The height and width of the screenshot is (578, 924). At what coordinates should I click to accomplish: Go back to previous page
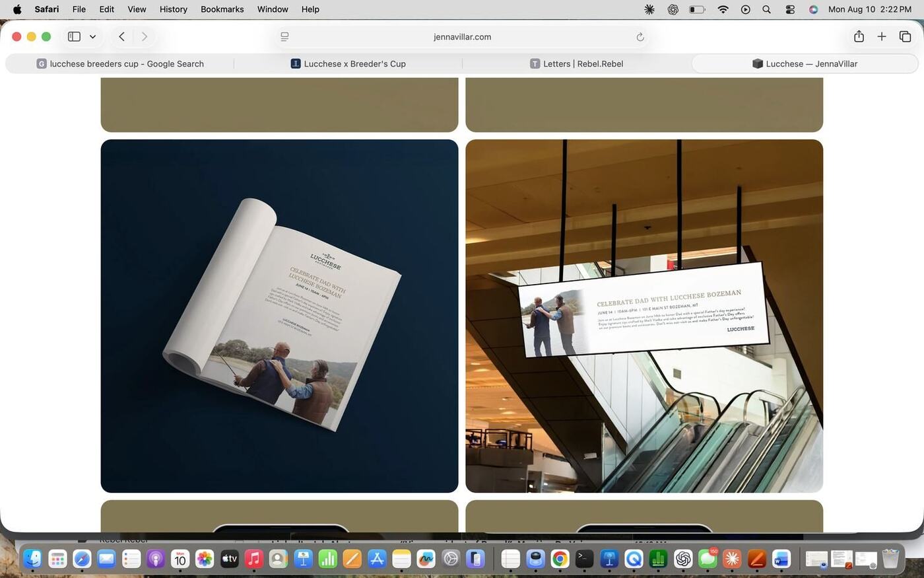click(x=121, y=37)
